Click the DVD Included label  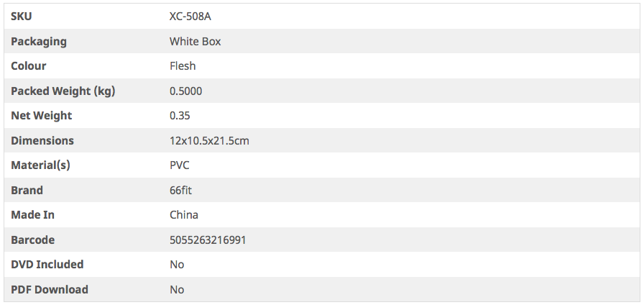point(47,265)
